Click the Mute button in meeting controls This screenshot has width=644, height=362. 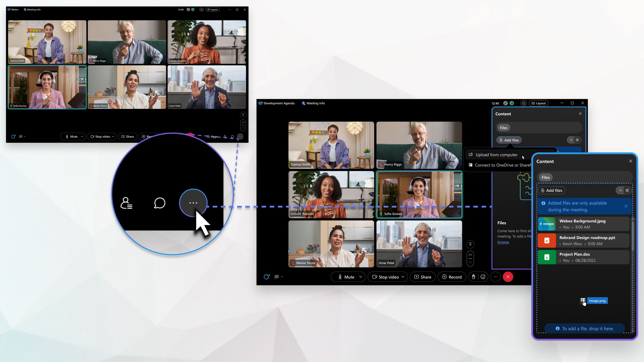coord(347,276)
